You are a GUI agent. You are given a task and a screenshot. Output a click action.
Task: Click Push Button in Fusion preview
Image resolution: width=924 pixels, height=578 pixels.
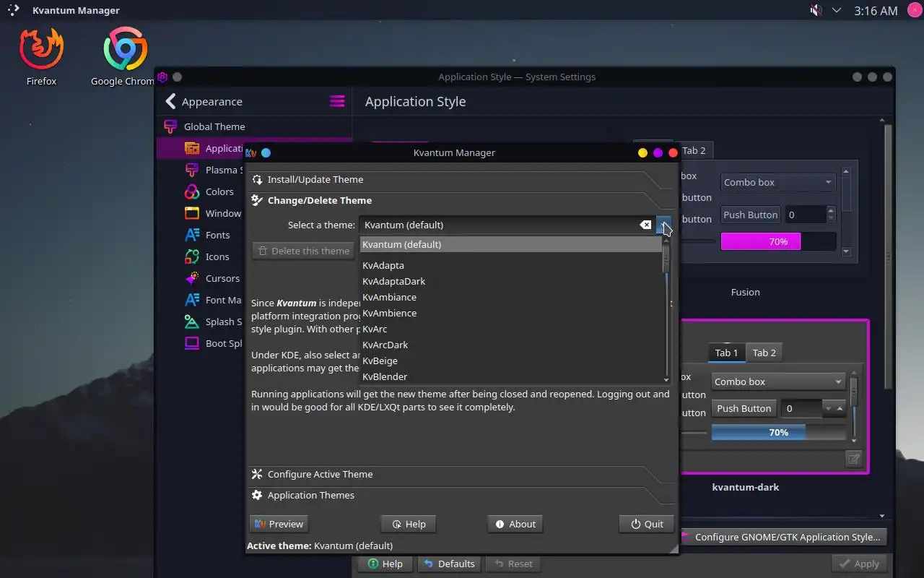click(750, 215)
